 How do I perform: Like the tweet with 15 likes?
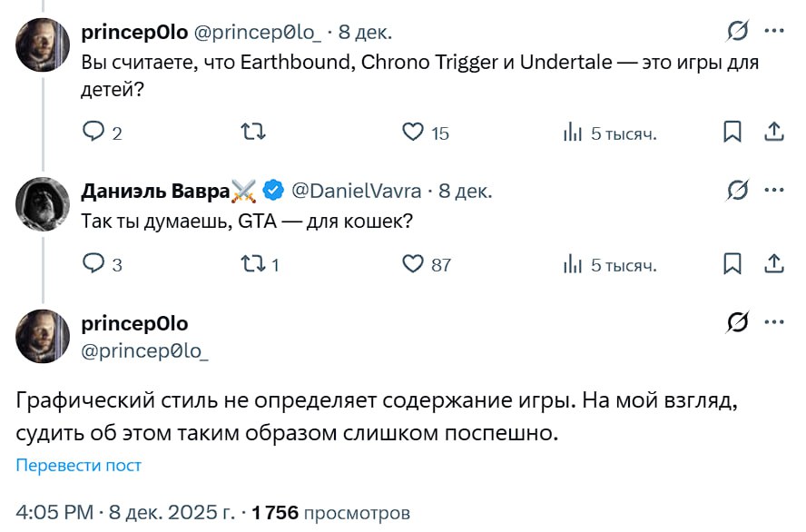[x=414, y=133]
